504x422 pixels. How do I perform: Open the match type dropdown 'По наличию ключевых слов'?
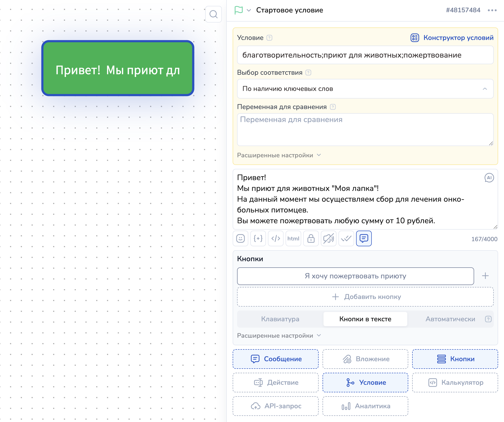point(365,89)
